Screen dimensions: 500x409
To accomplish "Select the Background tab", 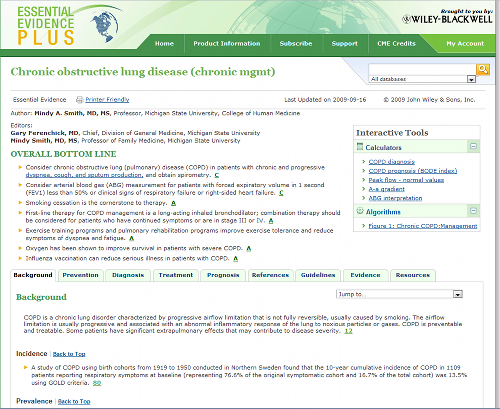I will 33,275.
